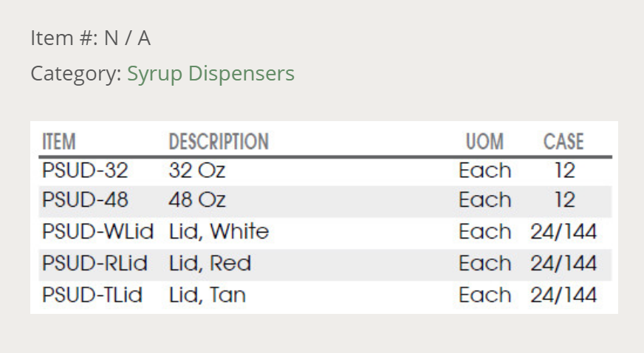The width and height of the screenshot is (644, 353).
Task: Click the 24/144 case value for PSUD-WLid
Action: coord(563,232)
